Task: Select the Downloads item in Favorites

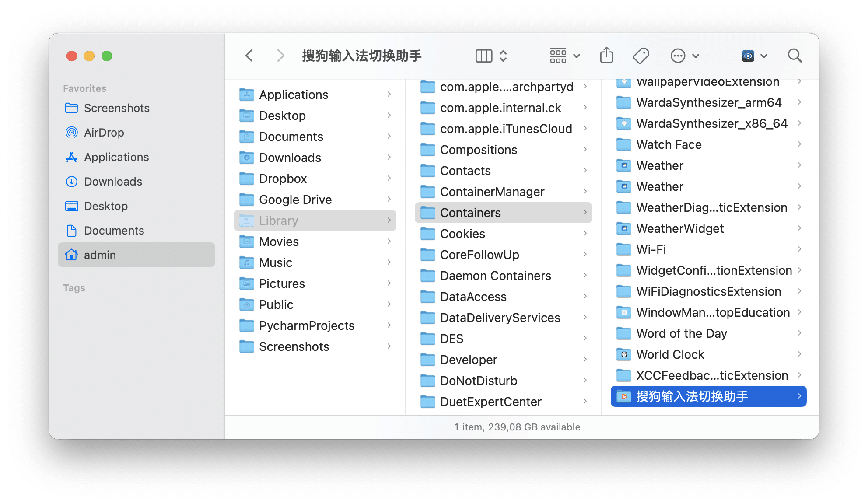Action: point(112,181)
